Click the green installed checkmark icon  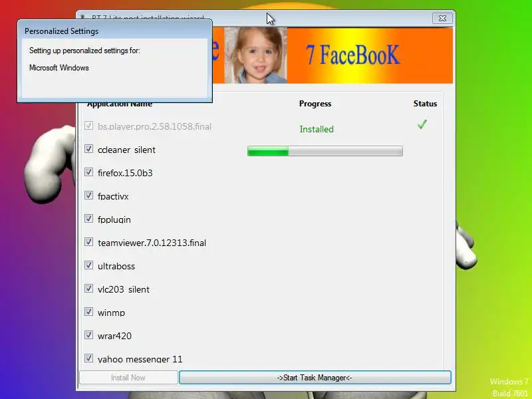pyautogui.click(x=422, y=124)
